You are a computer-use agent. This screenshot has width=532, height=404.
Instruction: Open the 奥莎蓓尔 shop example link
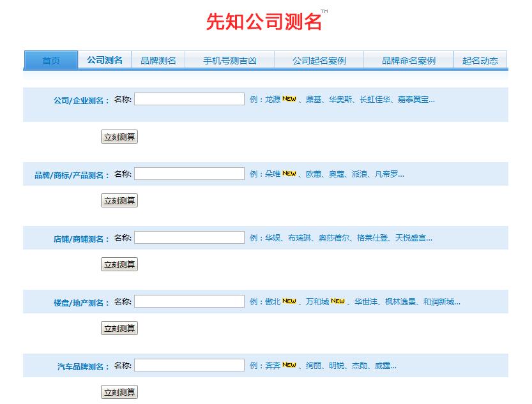[334, 238]
